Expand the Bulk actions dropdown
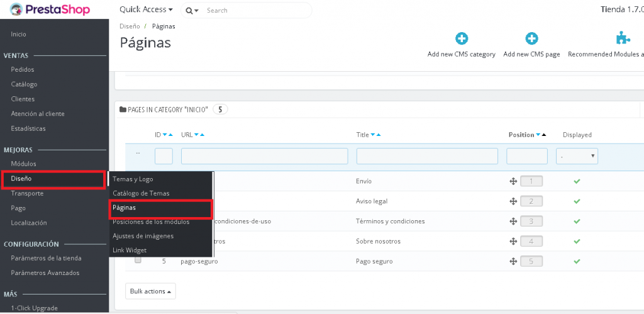This screenshot has height=314, width=644. [x=150, y=291]
